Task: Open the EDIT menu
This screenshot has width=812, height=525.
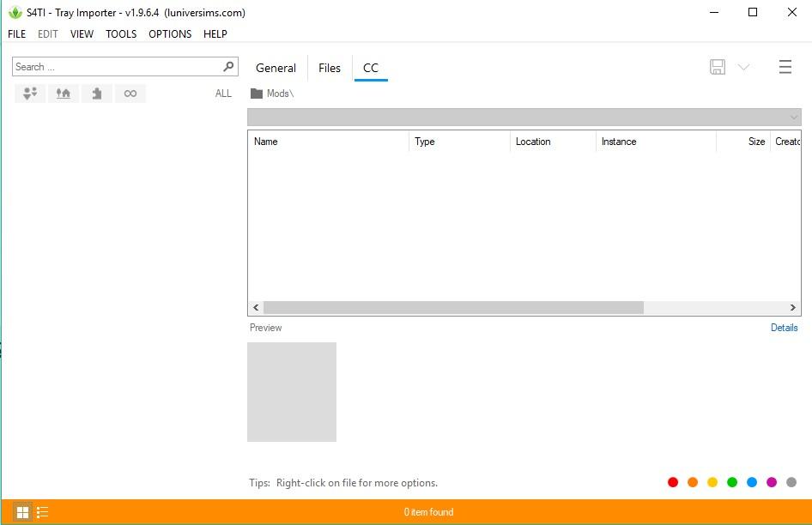Action: [x=48, y=34]
